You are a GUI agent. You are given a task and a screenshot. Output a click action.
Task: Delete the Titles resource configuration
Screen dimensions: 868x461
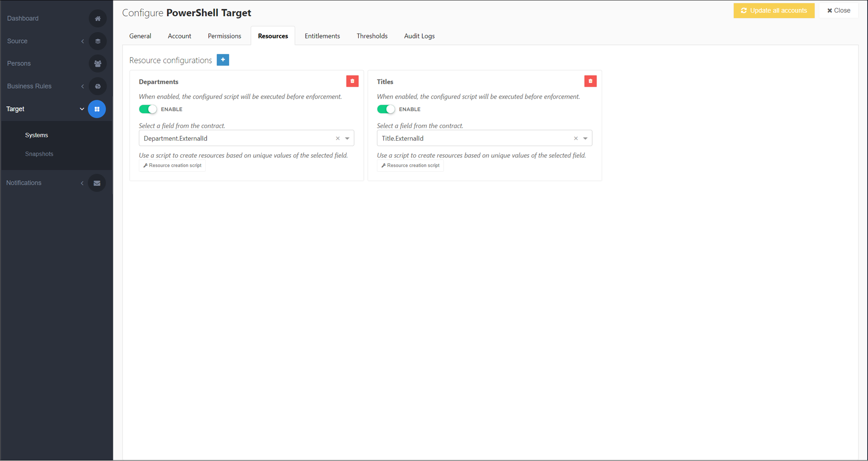[590, 81]
